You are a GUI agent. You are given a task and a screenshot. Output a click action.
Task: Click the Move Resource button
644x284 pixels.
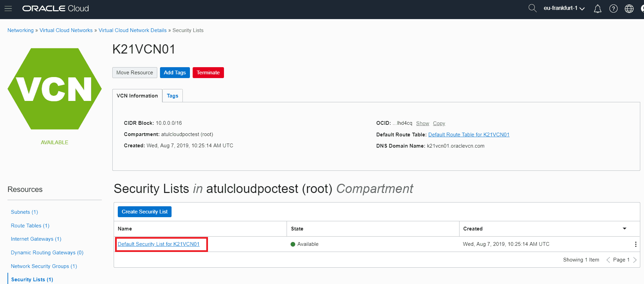coord(135,73)
